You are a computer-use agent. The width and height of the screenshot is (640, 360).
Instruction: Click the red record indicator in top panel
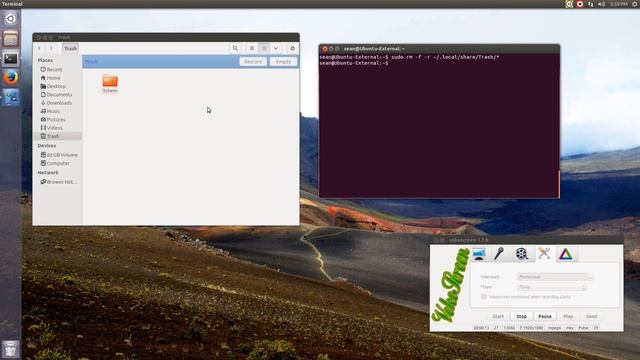click(x=580, y=4)
